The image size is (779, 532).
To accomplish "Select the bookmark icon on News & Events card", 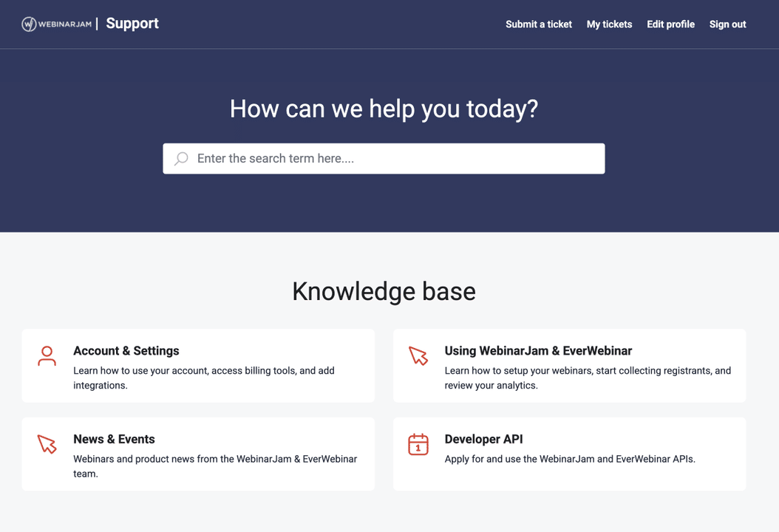I will [x=47, y=444].
